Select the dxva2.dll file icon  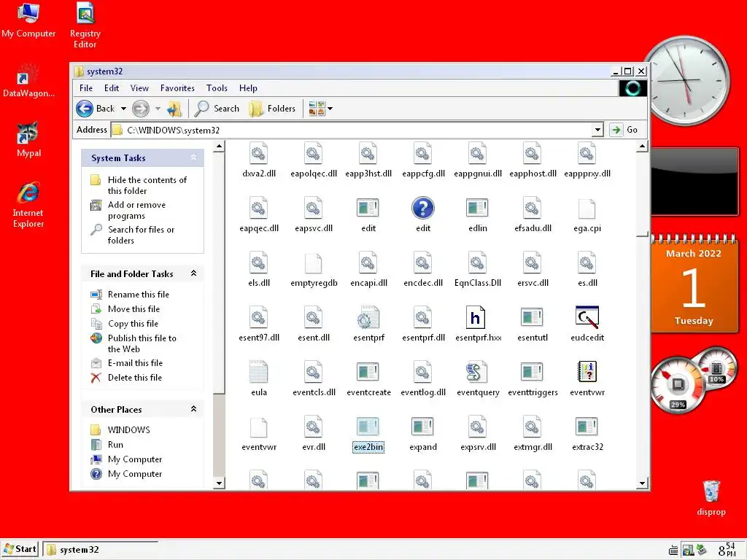[x=259, y=153]
